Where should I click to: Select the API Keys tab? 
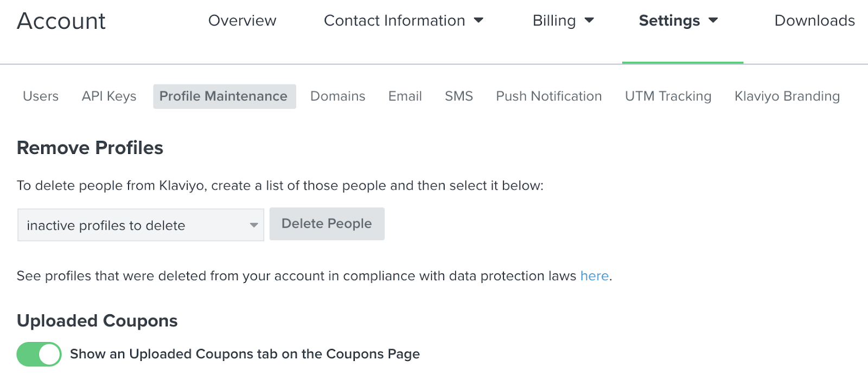109,96
